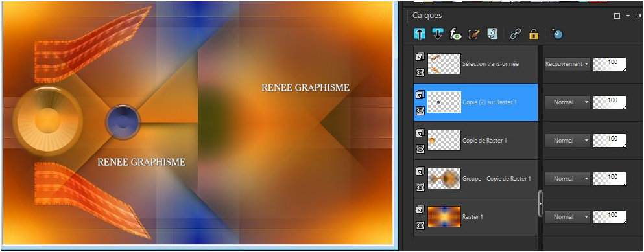Toggle layer effects visibility icon
The width and height of the screenshot is (644, 252).
455,34
